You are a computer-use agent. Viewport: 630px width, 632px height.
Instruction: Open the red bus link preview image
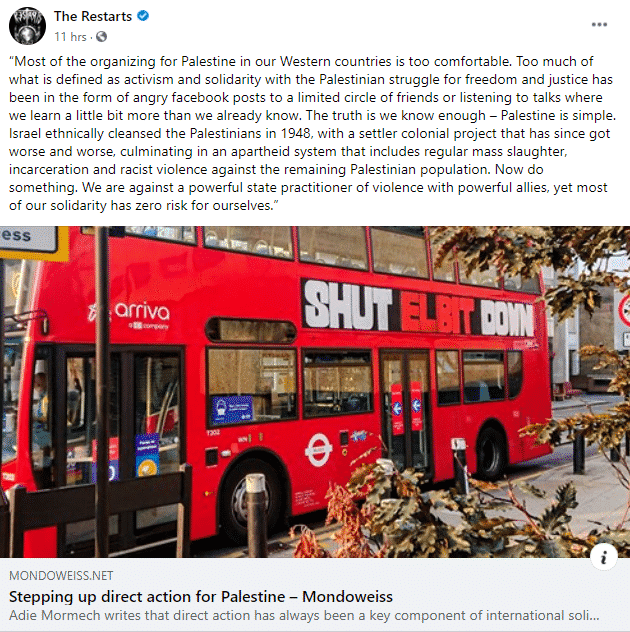tap(315, 392)
